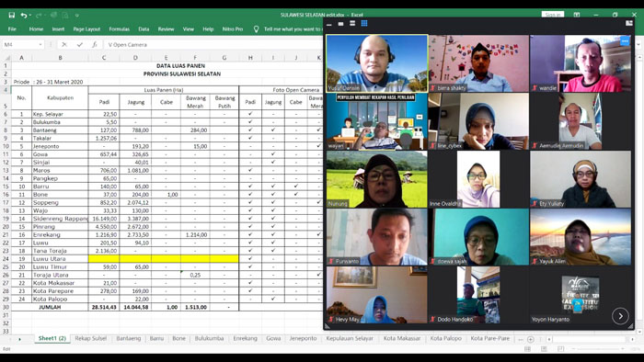The image size is (644, 362).
Task: Click Tell me what you want search box
Action: pyautogui.click(x=292, y=29)
